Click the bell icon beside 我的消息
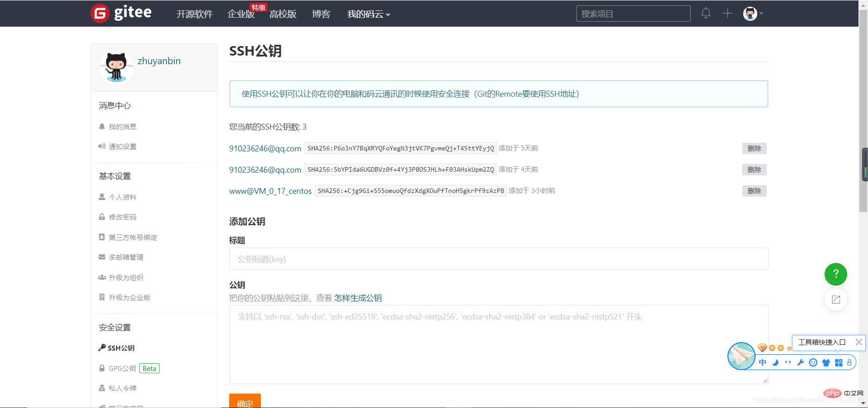 point(102,127)
